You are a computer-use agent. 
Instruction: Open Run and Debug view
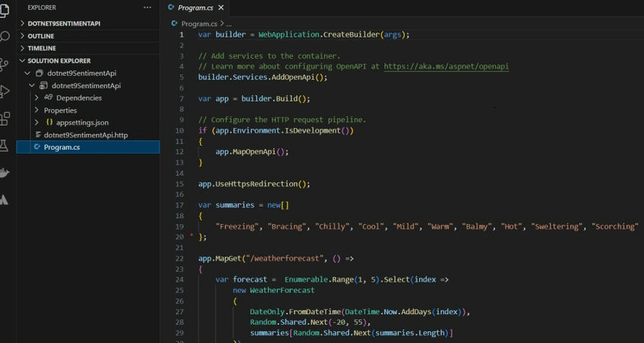[x=4, y=92]
